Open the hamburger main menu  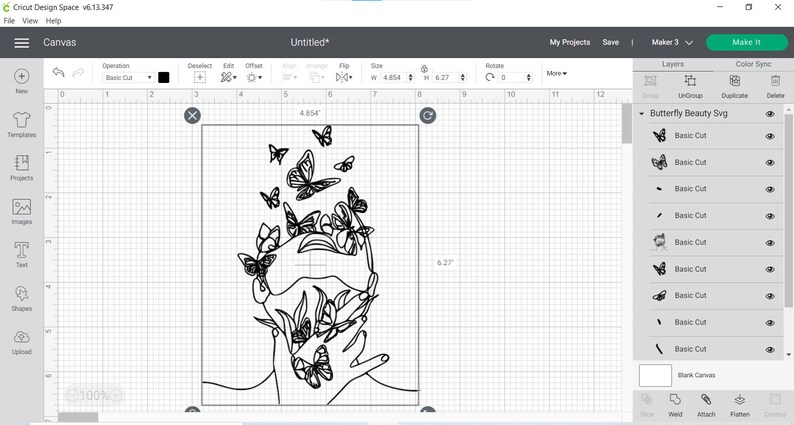[21, 43]
